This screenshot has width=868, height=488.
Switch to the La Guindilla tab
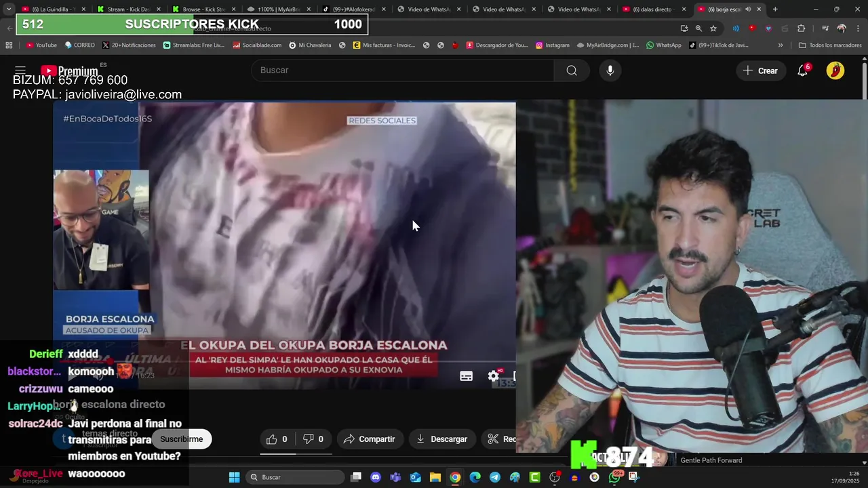[54, 9]
